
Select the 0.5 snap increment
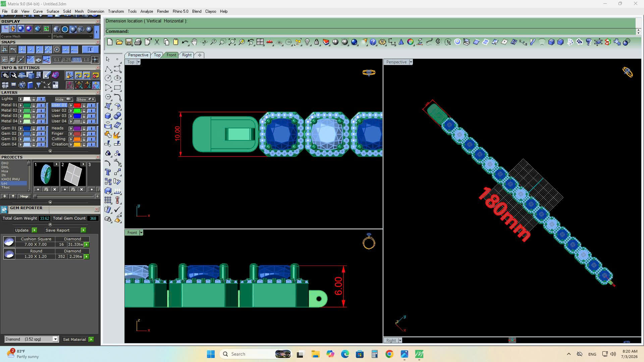coord(76,60)
